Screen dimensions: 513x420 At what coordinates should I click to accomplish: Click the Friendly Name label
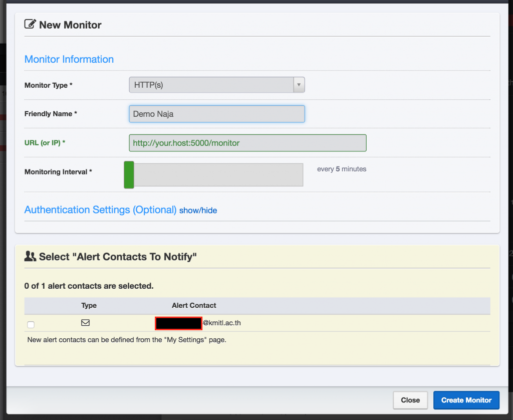pos(51,114)
